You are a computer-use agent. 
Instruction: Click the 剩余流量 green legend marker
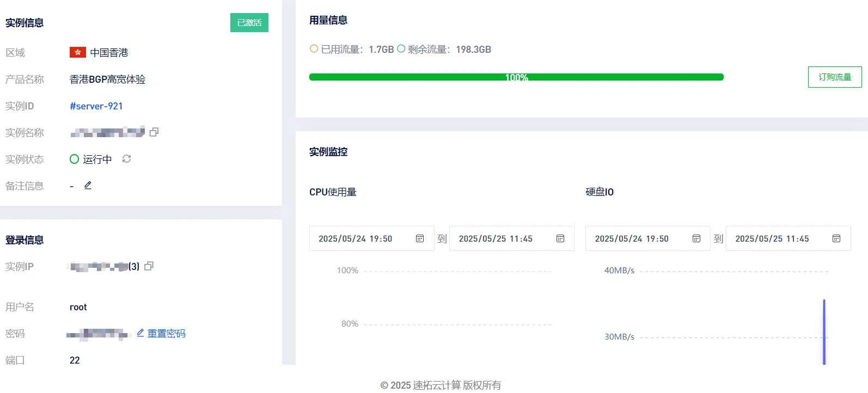(x=401, y=49)
